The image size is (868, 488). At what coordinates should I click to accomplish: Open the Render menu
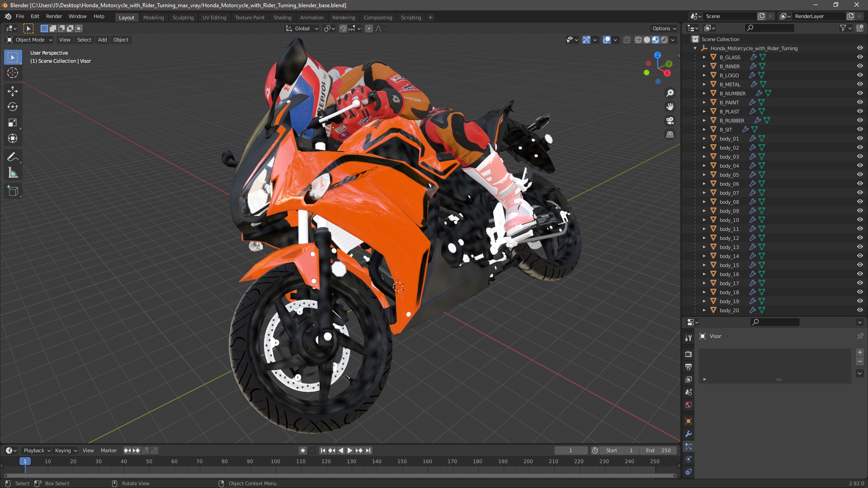(x=54, y=16)
